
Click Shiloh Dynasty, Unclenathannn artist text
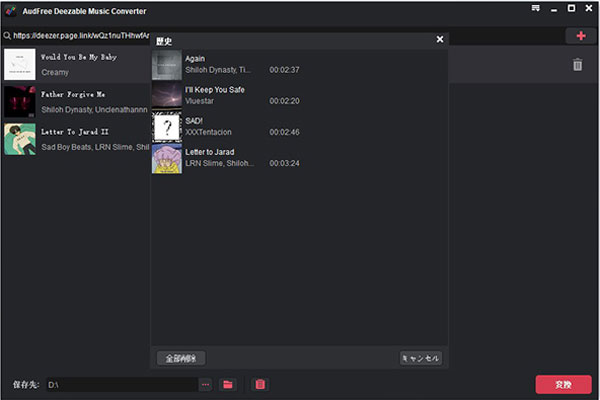tap(94, 110)
